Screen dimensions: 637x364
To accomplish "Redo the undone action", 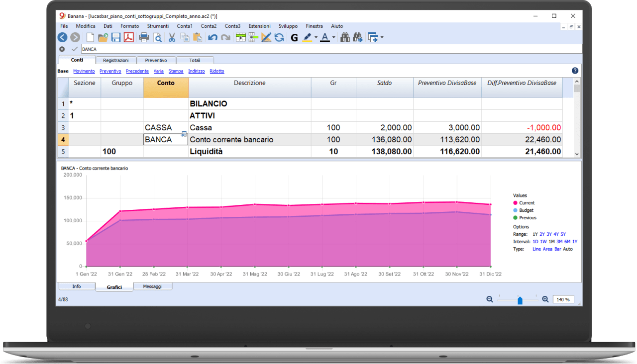I will [x=225, y=37].
